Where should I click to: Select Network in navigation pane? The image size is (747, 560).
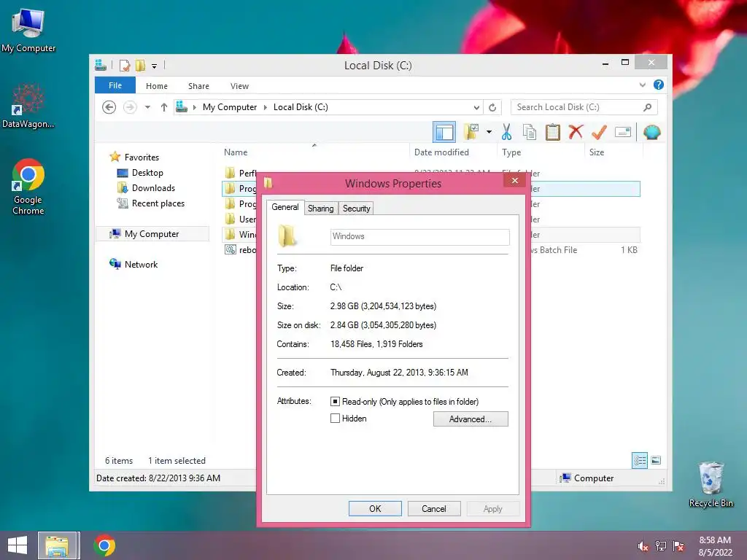tap(141, 264)
